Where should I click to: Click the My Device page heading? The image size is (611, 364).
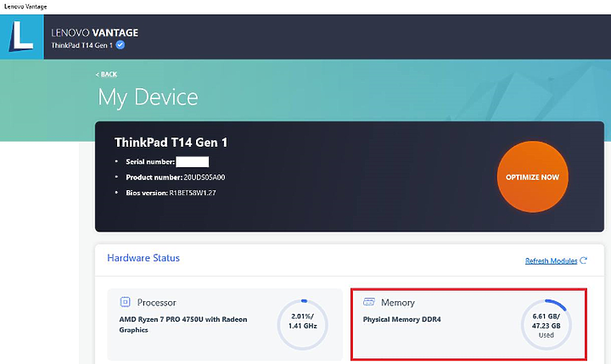pyautogui.click(x=148, y=98)
